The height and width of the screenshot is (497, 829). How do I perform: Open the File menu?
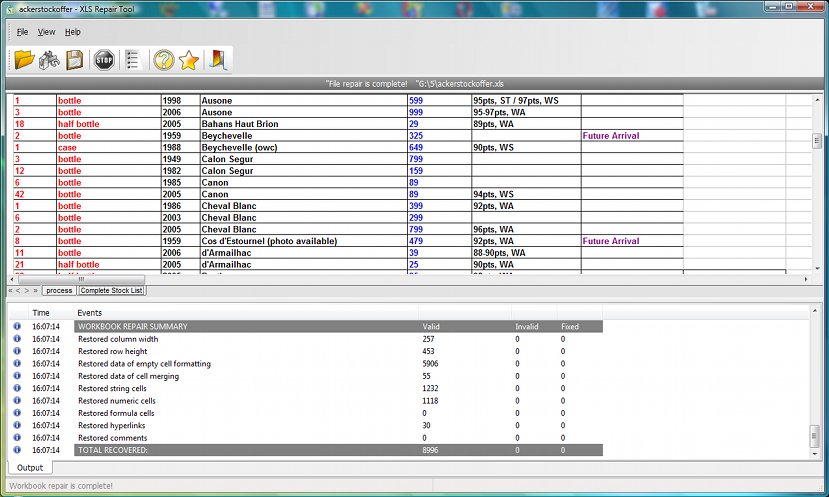click(x=22, y=32)
